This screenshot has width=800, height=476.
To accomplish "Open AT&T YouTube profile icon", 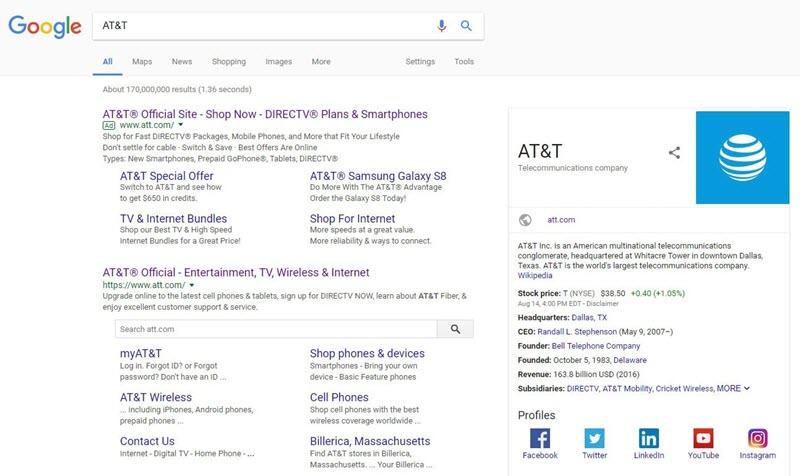I will click(x=703, y=438).
